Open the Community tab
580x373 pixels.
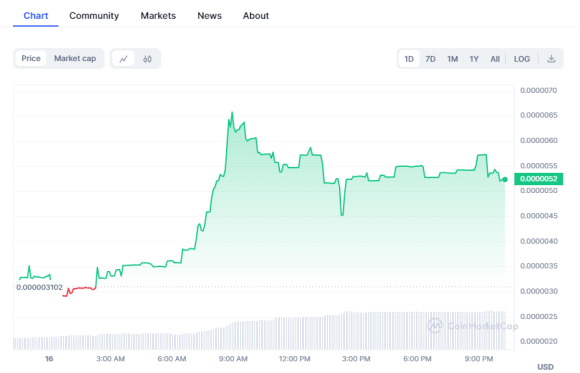coord(94,16)
